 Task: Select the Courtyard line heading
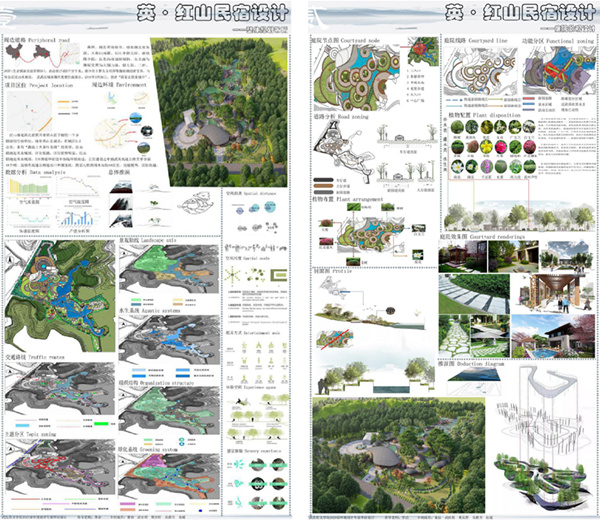(x=475, y=40)
